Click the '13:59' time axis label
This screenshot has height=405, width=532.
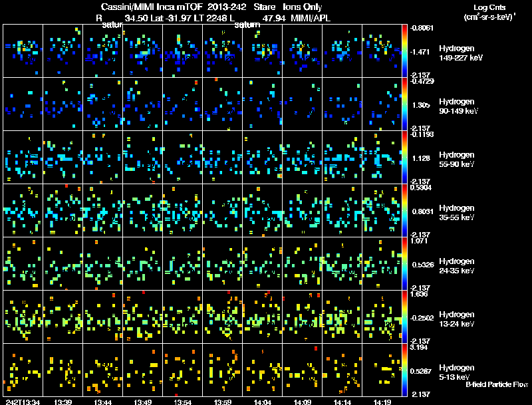coord(223,402)
